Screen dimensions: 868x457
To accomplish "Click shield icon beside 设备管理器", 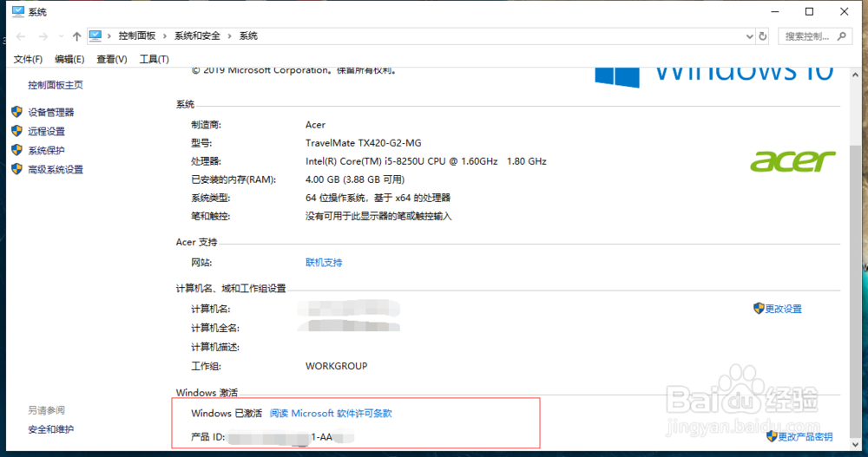I will pyautogui.click(x=17, y=112).
